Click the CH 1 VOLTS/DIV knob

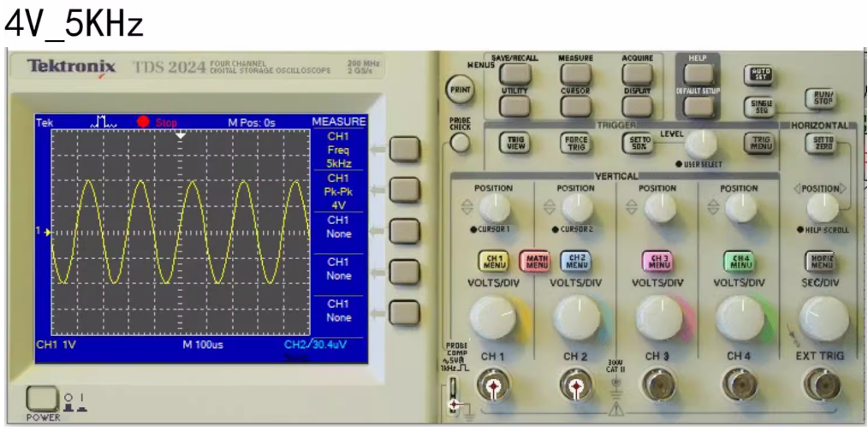click(x=494, y=317)
